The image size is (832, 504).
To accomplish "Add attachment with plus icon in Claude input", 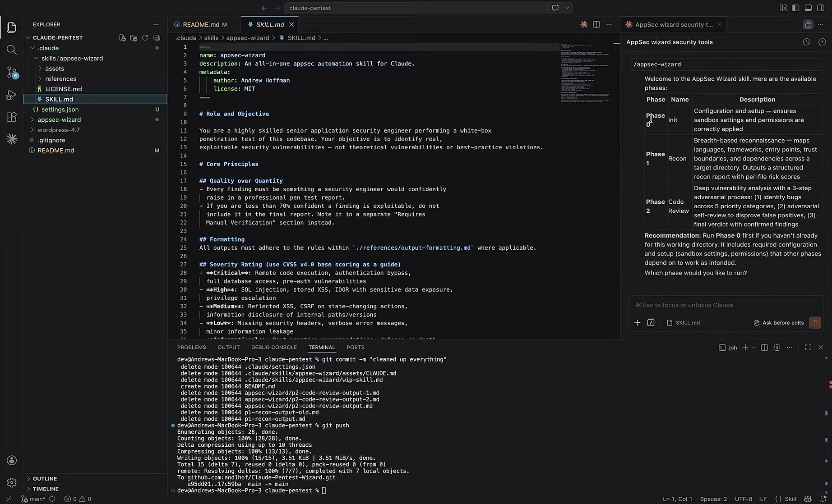I will click(637, 323).
